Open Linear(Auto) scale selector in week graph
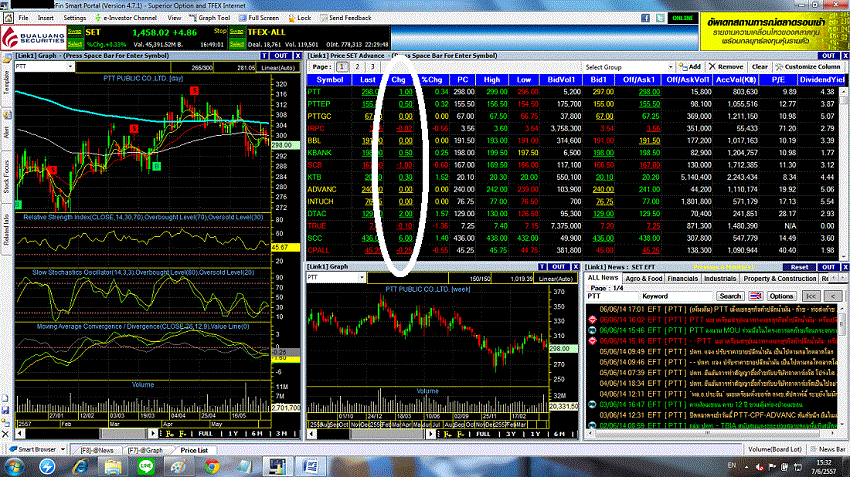The image size is (850, 477). tap(556, 279)
